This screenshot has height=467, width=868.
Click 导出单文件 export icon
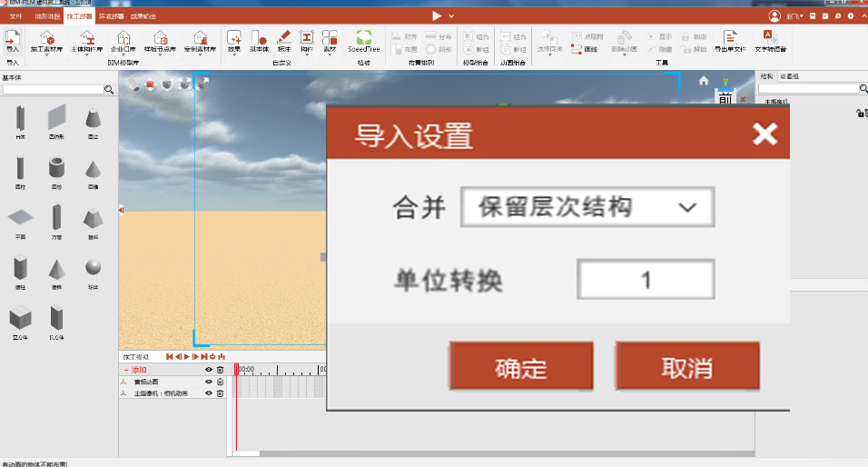click(730, 42)
